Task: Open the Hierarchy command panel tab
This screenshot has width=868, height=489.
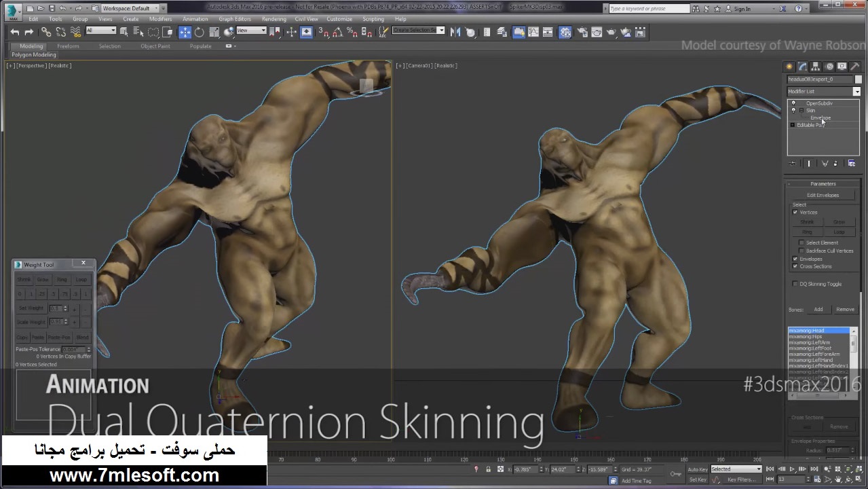Action: (816, 67)
